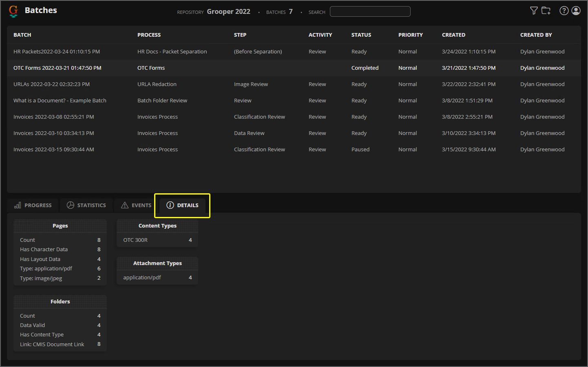Sort by the Status column header
The height and width of the screenshot is (367, 588).
[361, 35]
